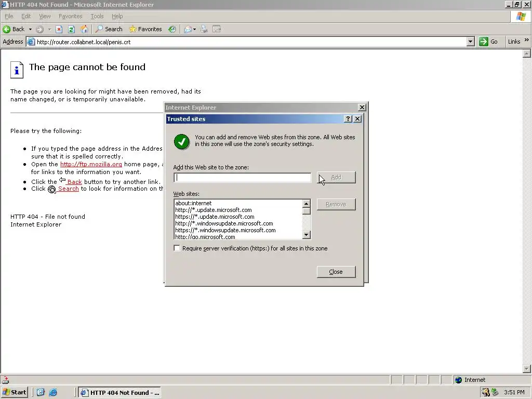
Task: Click Web sites list scroll down arrow
Action: [307, 235]
